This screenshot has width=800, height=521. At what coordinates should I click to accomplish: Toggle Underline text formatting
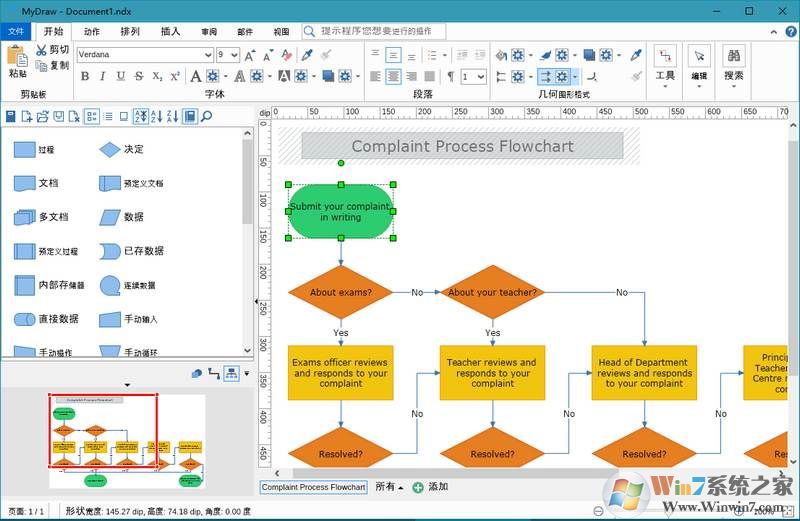(121, 76)
